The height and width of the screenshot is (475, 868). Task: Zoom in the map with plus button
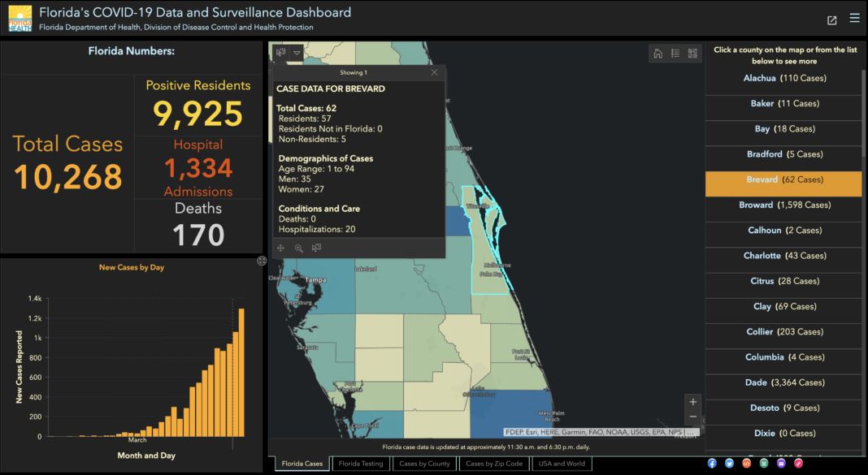[692, 402]
